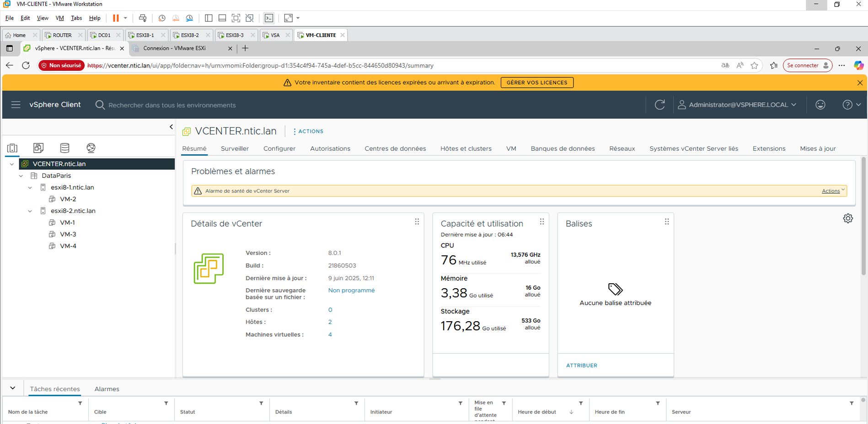Click the browser address bar URL
Image resolution: width=868 pixels, height=424 pixels.
pos(261,65)
